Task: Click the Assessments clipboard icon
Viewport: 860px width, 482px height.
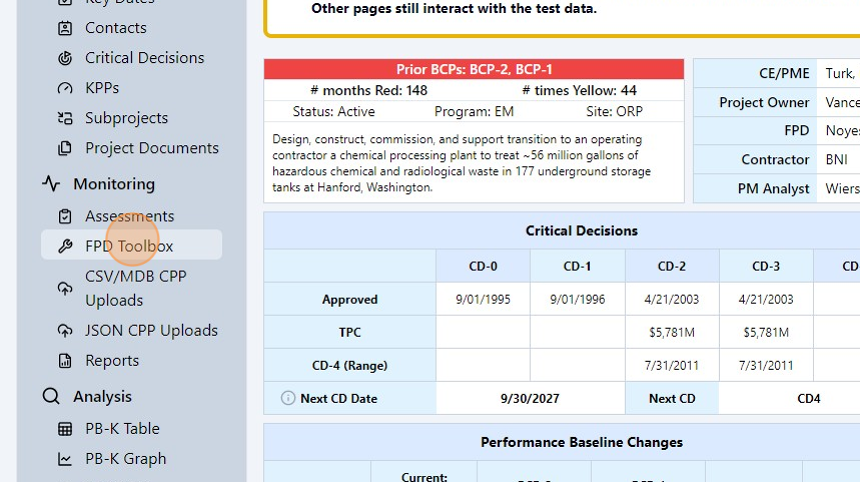Action: [x=65, y=216]
